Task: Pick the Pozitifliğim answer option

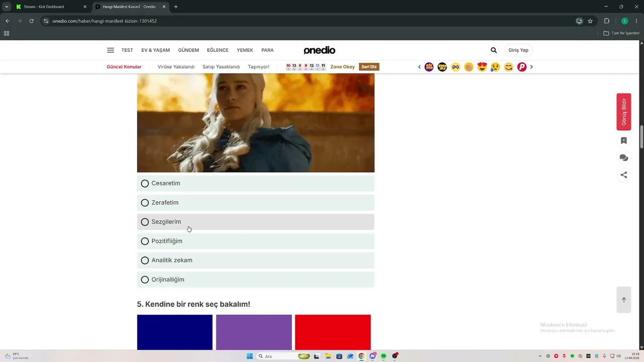Action: [256, 241]
